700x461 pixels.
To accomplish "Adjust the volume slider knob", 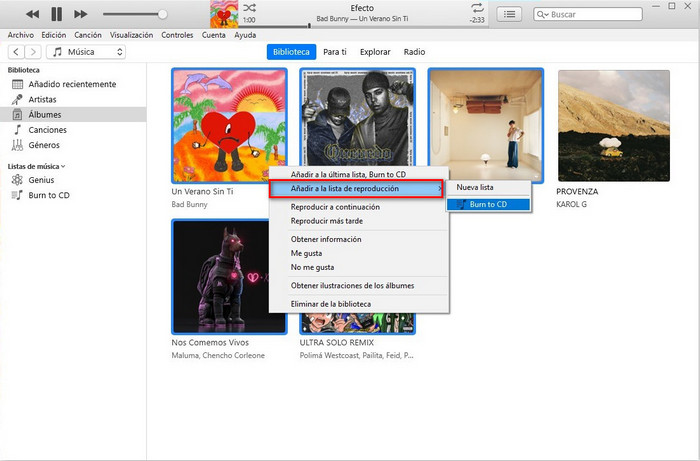I will pos(162,14).
